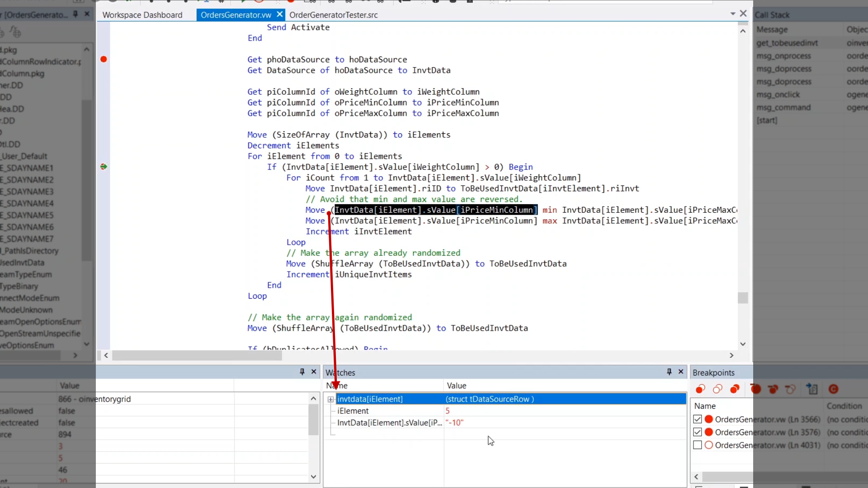Pin the Watches panel
Viewport: 868px width, 488px height.
tap(669, 372)
